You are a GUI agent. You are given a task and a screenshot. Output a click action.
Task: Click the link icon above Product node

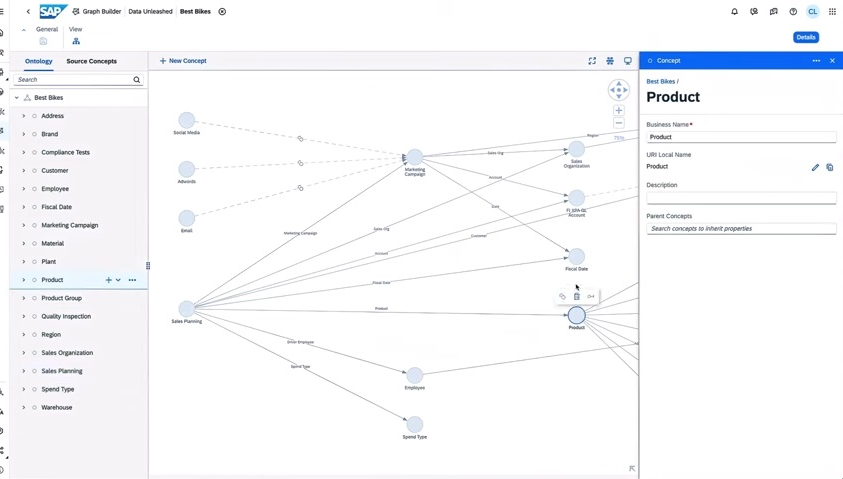(x=562, y=296)
